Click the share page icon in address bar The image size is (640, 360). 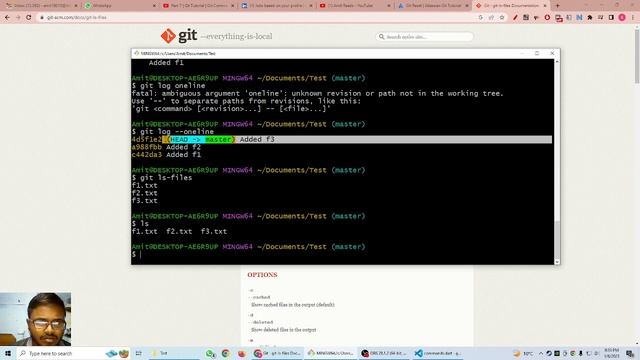coord(491,18)
